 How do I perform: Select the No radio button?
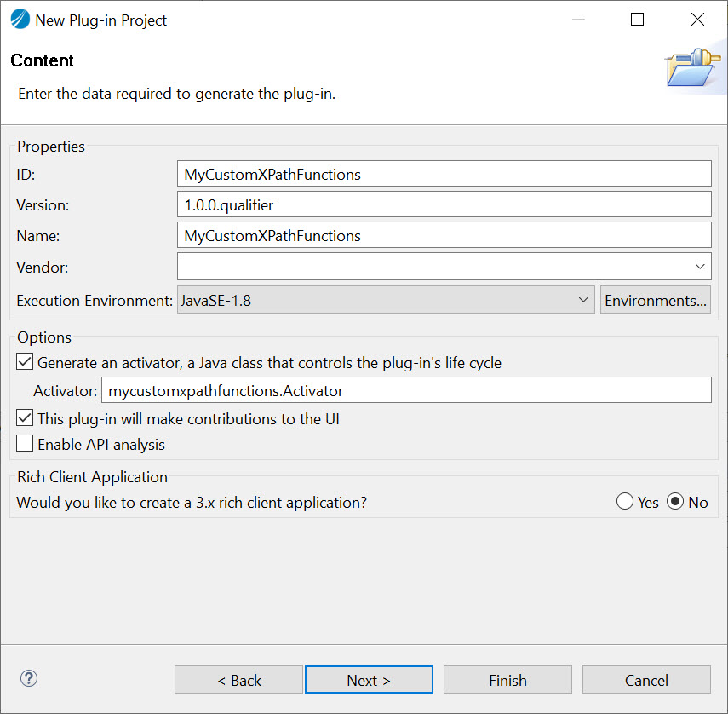pyautogui.click(x=675, y=502)
